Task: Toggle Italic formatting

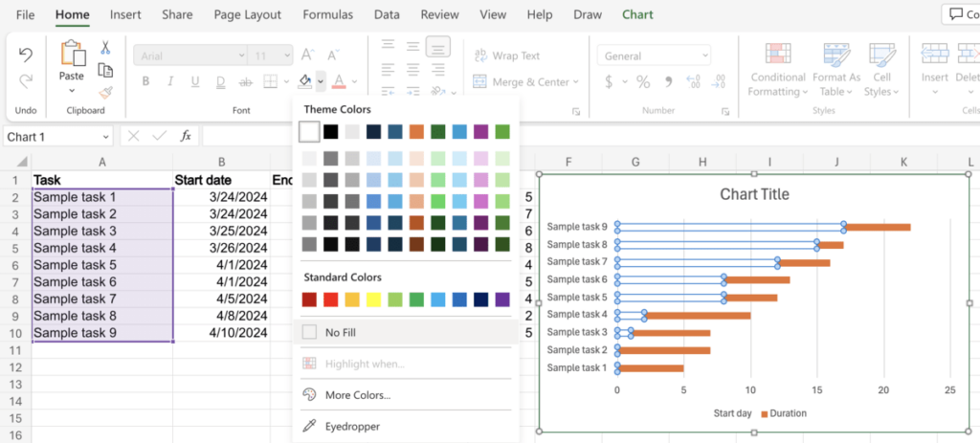Action: pos(170,81)
